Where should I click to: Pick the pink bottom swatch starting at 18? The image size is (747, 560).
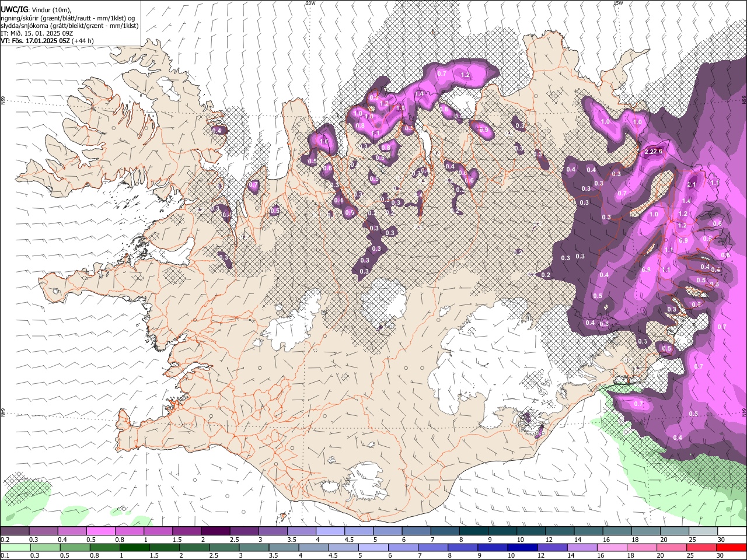pyautogui.click(x=642, y=548)
